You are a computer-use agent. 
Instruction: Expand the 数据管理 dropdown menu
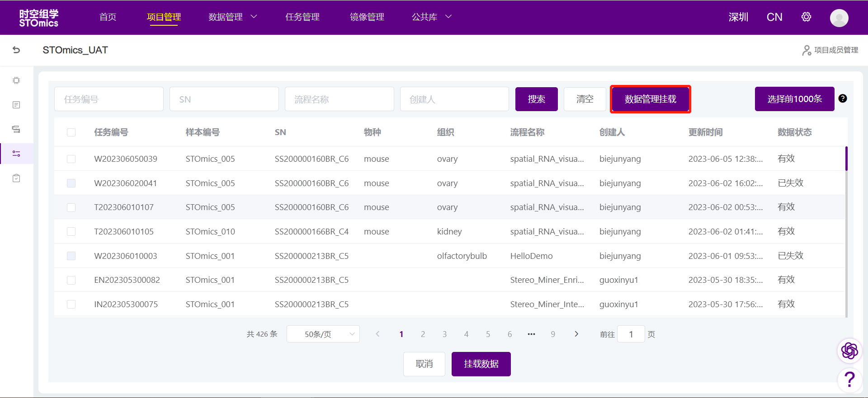(232, 17)
